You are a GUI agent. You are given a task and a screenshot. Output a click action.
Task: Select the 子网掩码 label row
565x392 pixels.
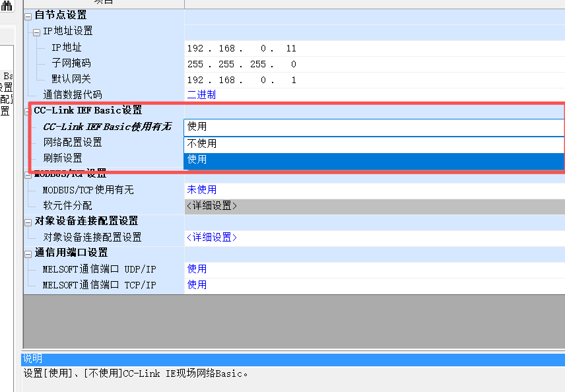[x=71, y=63]
